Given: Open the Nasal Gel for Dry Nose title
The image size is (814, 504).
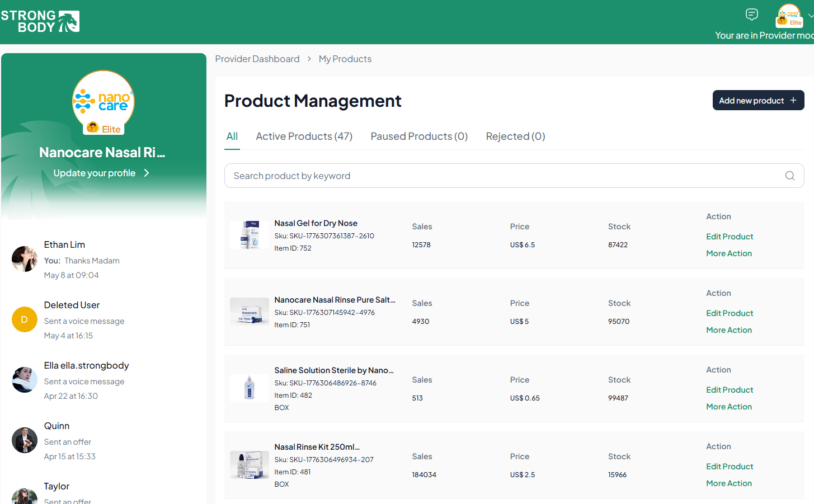Looking at the screenshot, I should click(x=316, y=223).
